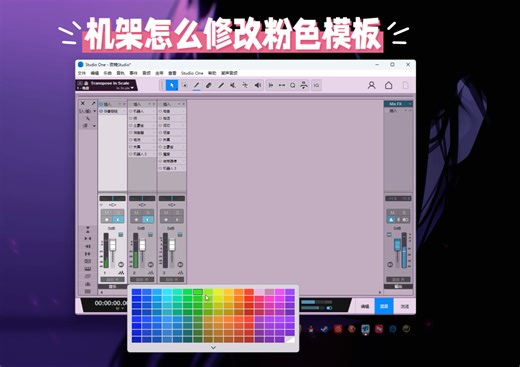
Task: Choose the pencil tool with blue underline
Action: coord(196,85)
